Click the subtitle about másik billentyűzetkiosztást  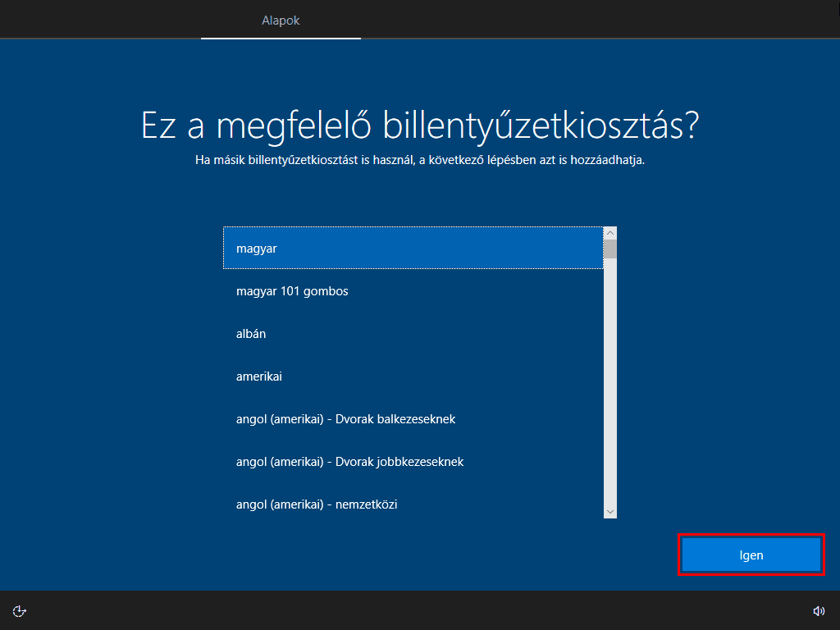[420, 160]
